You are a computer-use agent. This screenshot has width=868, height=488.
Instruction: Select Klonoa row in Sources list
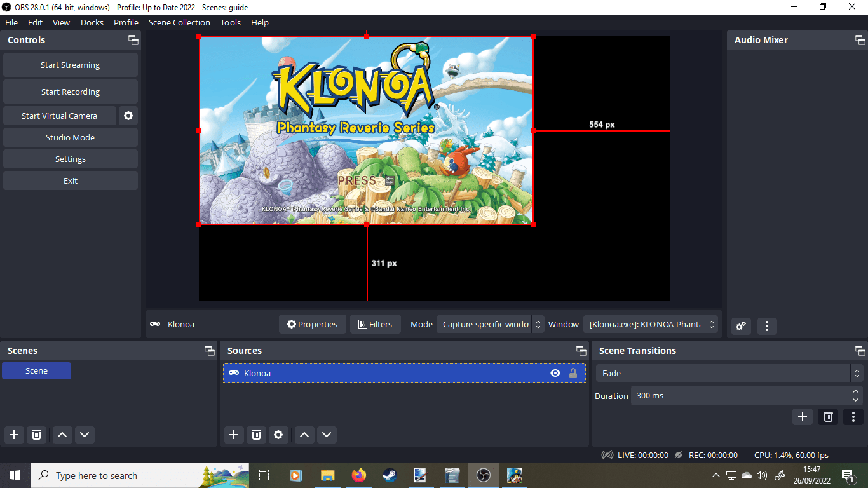[404, 373]
